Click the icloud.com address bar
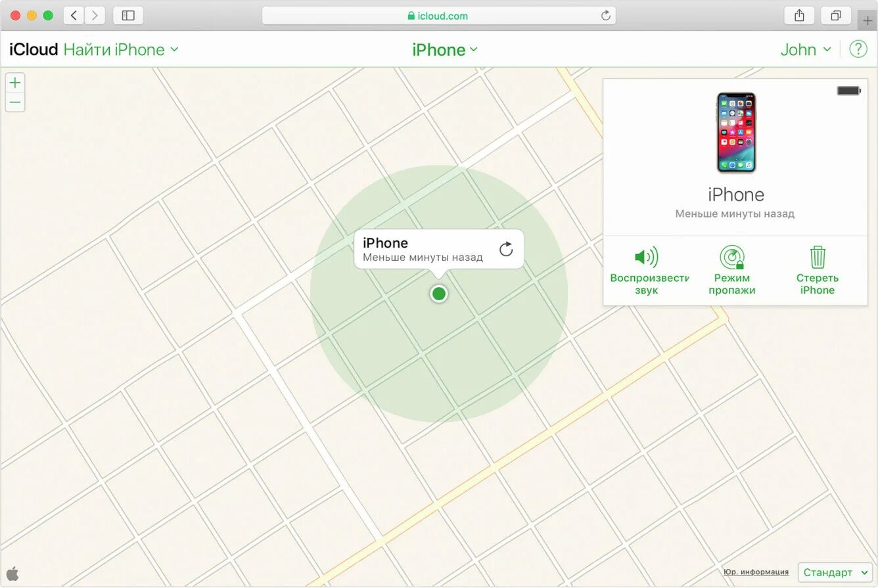 click(438, 16)
